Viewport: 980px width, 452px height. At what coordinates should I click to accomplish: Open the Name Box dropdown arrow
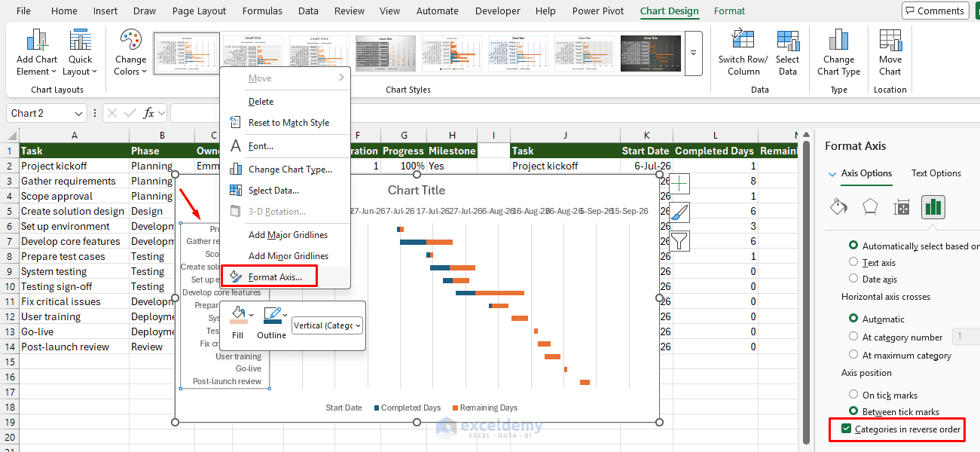pos(79,113)
